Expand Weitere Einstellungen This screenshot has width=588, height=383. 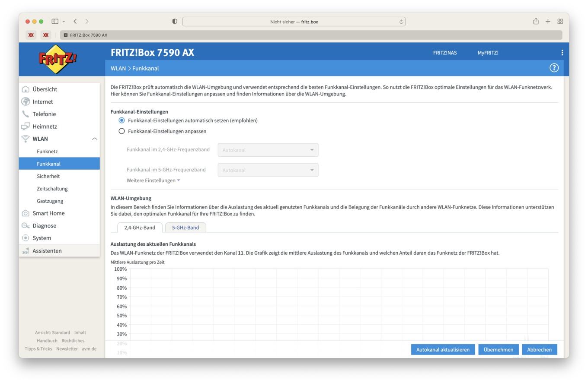[153, 180]
